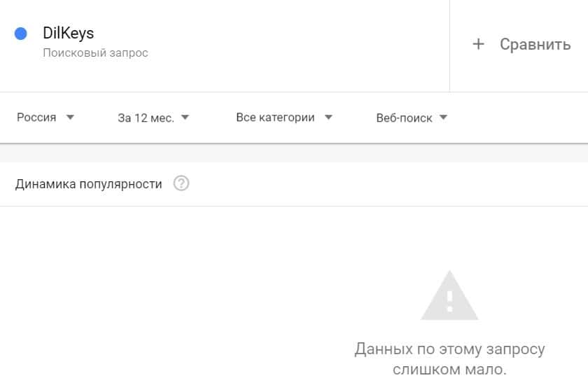The width and height of the screenshot is (588, 385).
Task: Click the слишком мало text line
Action: [449, 369]
